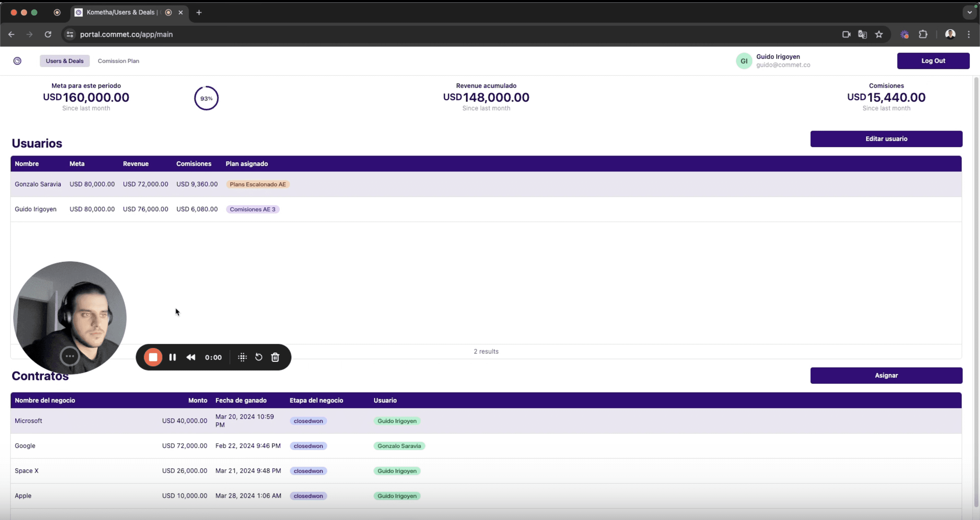The height and width of the screenshot is (520, 980).
Task: Expand the tab search chevron
Action: point(969,12)
